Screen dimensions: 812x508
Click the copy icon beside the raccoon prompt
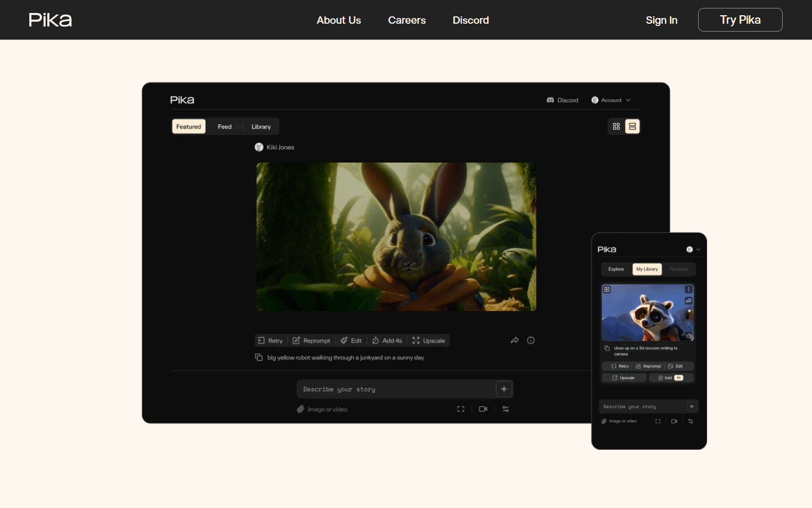tap(607, 348)
